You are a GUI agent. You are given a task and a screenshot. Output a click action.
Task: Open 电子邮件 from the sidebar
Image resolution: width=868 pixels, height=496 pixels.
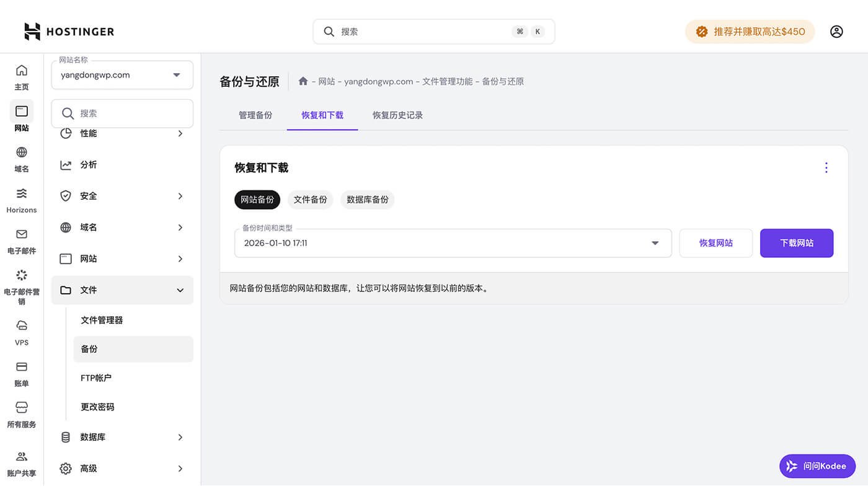(21, 241)
